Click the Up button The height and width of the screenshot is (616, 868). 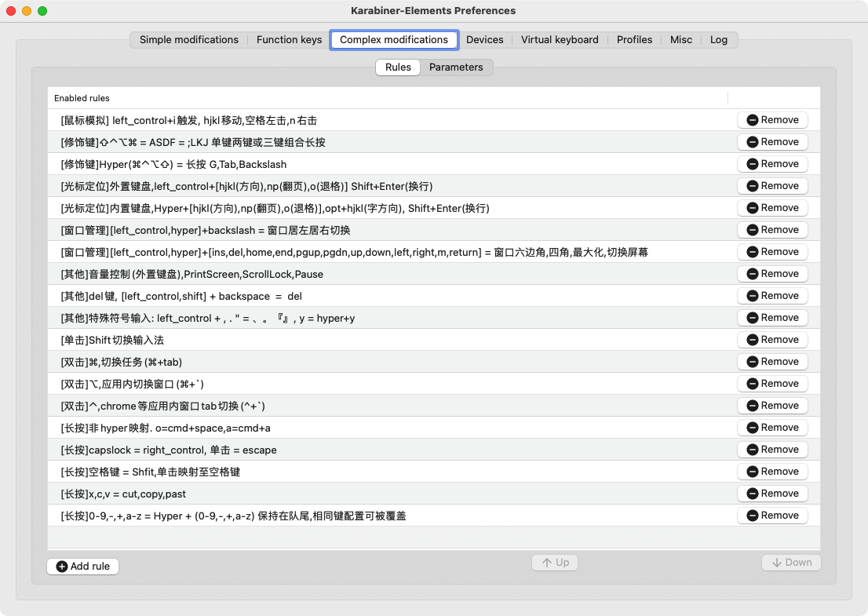555,563
